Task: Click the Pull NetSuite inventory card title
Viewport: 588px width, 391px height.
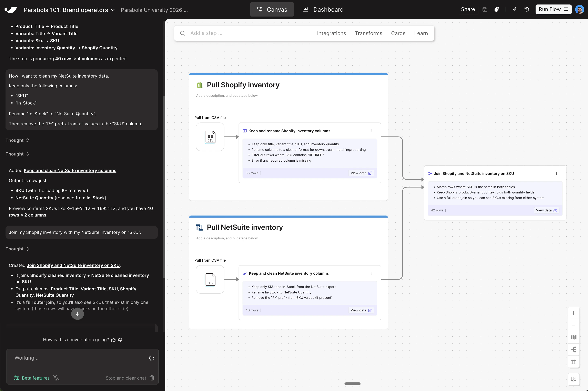Action: (x=245, y=227)
